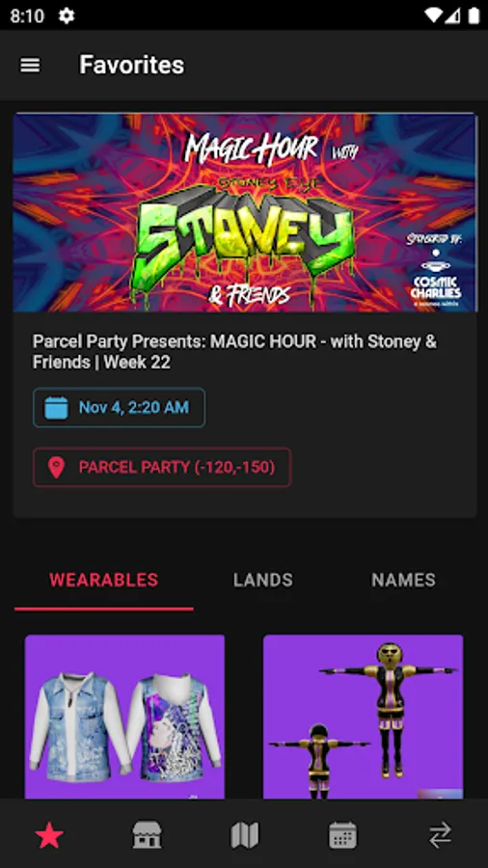Switch to the NAMES tab
The width and height of the screenshot is (488, 868).
[x=403, y=581]
